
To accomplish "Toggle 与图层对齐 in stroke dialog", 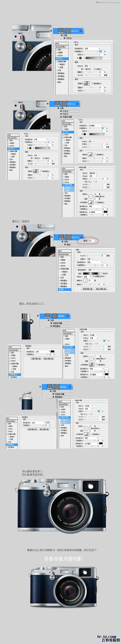I will (93, 276).
